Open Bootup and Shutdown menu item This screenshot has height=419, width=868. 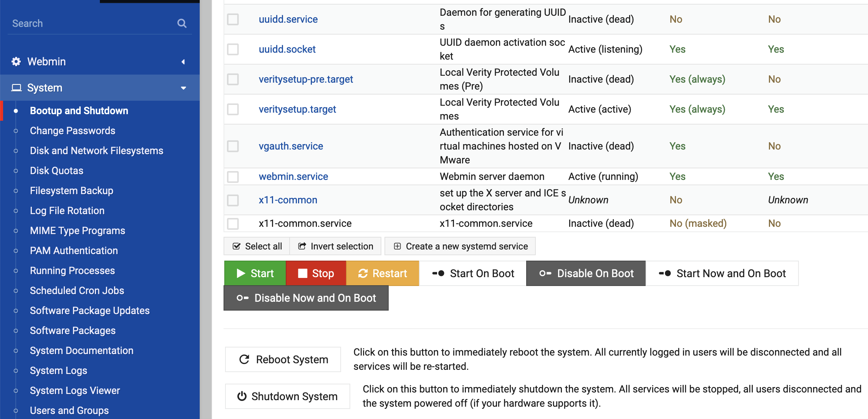click(x=79, y=111)
